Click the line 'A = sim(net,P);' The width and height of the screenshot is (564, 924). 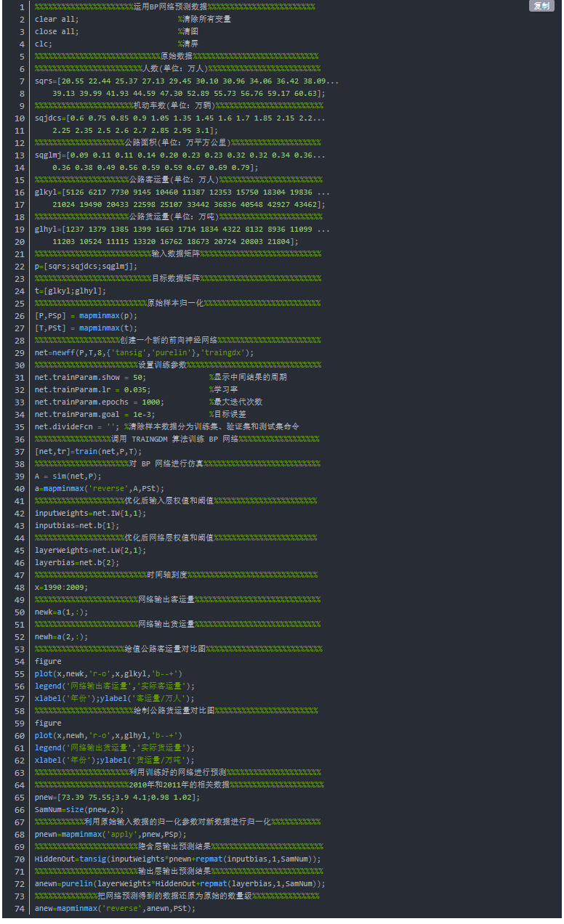pos(68,476)
